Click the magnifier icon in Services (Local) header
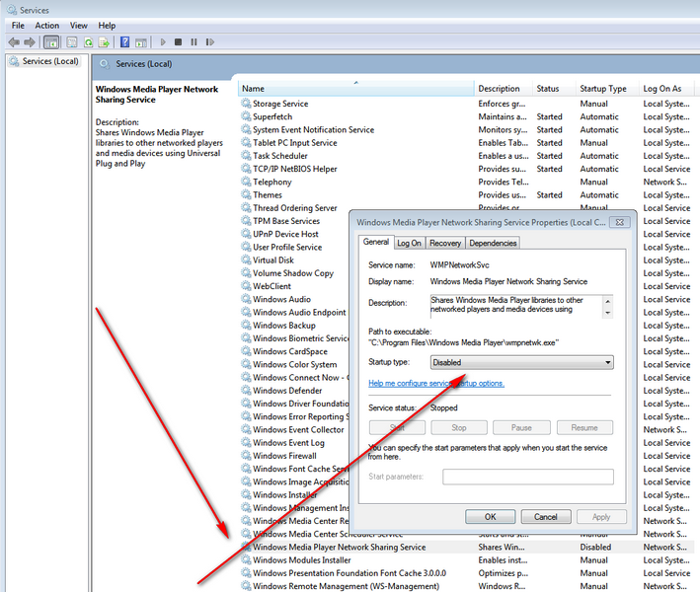The image size is (700, 592). (105, 64)
